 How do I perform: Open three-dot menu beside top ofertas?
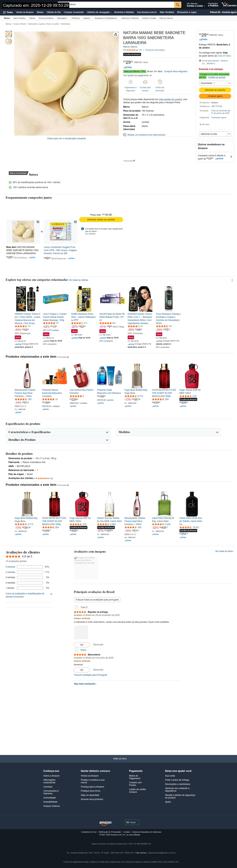click(x=232, y=280)
